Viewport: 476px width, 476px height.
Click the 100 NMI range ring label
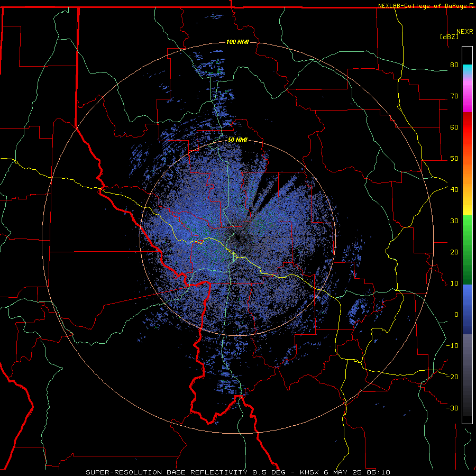(x=237, y=42)
